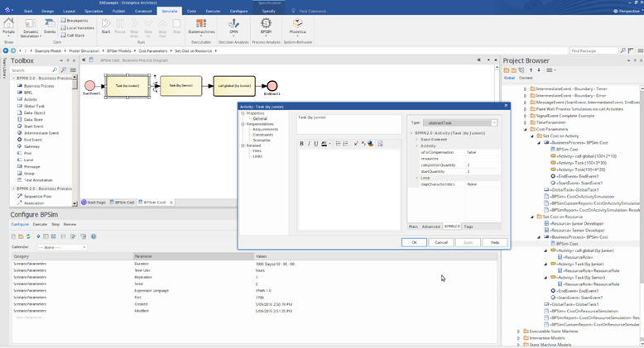Insert a bulleted list in notes
This screenshot has width=644, height=348.
tap(338, 144)
